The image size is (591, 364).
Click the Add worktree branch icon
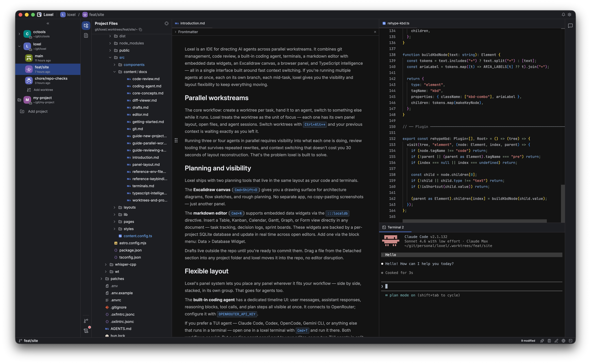click(29, 90)
